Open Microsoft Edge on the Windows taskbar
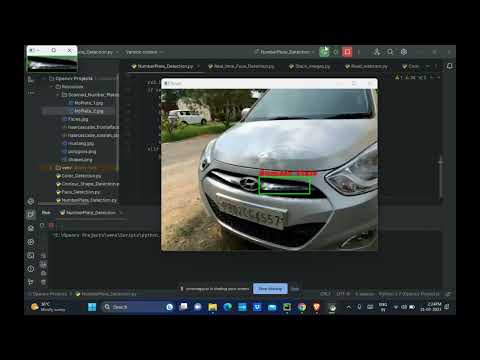480x360 pixels. tap(228, 307)
